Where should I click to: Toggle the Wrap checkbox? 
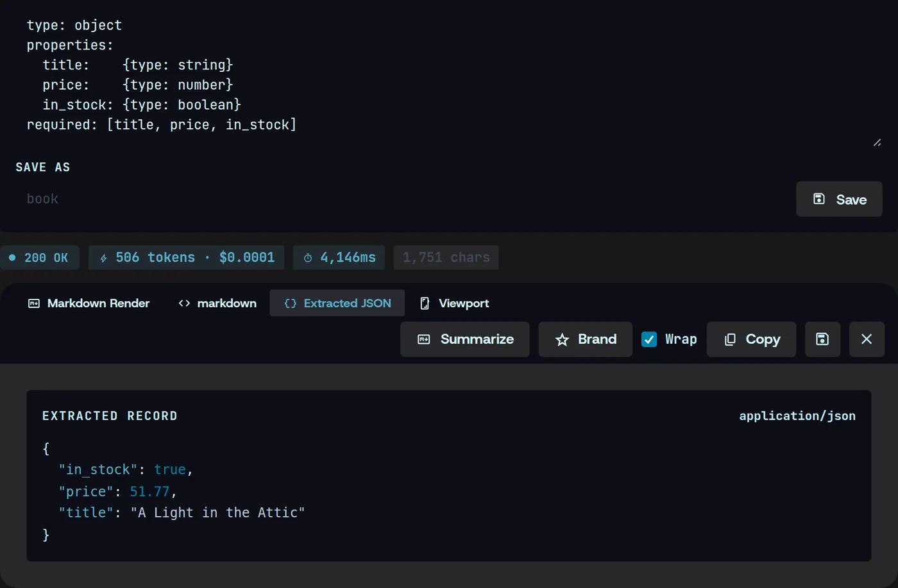point(649,339)
